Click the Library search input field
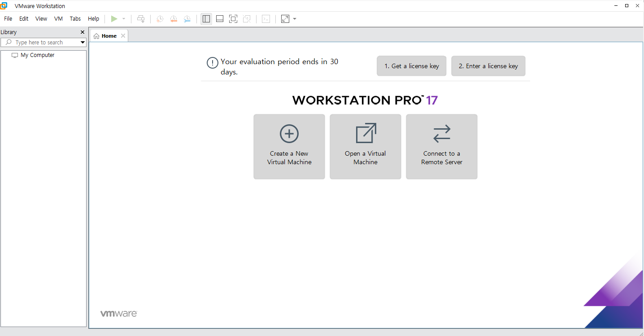The width and height of the screenshot is (644, 336). coord(43,43)
